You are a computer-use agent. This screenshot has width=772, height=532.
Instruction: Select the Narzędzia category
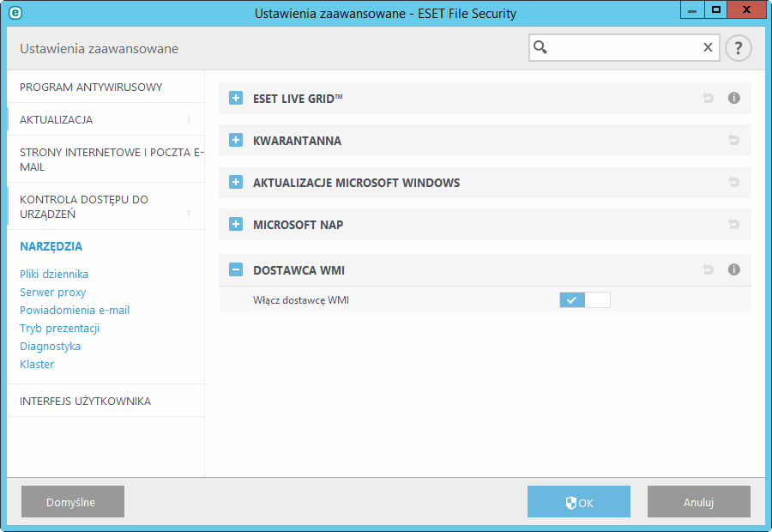(51, 246)
